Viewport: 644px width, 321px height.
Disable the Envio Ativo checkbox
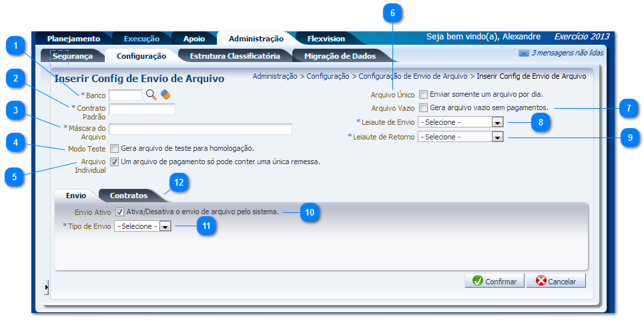[x=119, y=212]
